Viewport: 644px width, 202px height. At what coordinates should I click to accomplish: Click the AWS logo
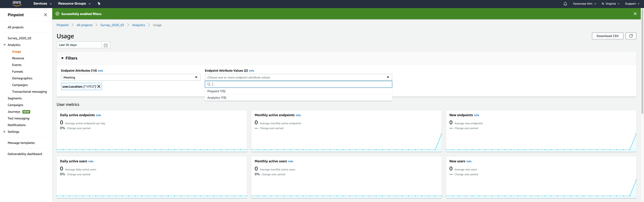[17, 3]
